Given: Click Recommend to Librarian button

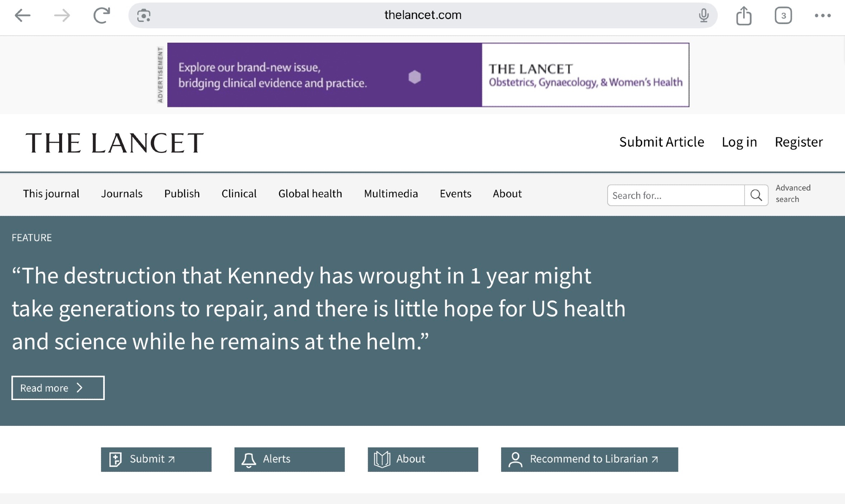Looking at the screenshot, I should pyautogui.click(x=589, y=459).
